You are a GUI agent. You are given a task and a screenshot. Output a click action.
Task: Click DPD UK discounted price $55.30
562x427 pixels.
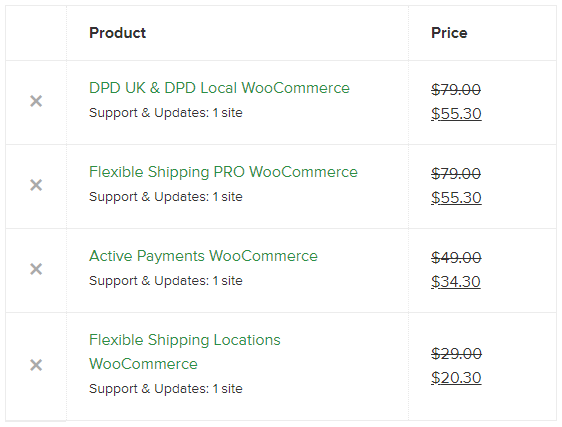point(456,114)
